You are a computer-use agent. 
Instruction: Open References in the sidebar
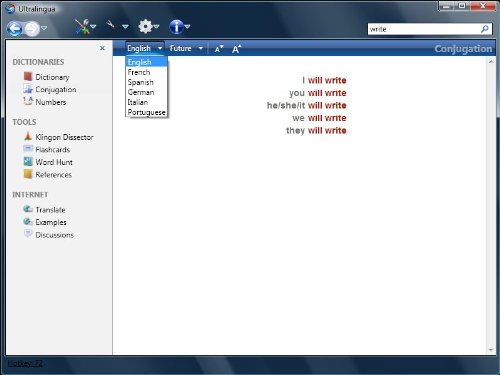tap(54, 175)
